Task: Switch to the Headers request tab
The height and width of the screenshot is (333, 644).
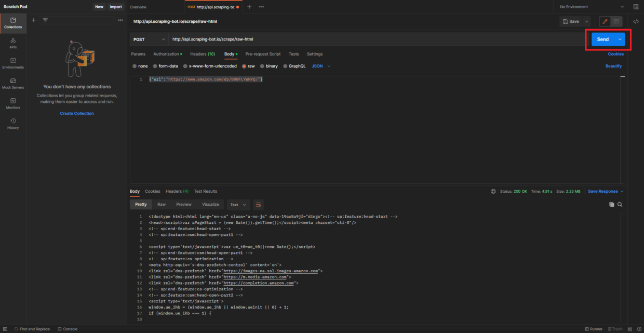Action: (x=202, y=54)
